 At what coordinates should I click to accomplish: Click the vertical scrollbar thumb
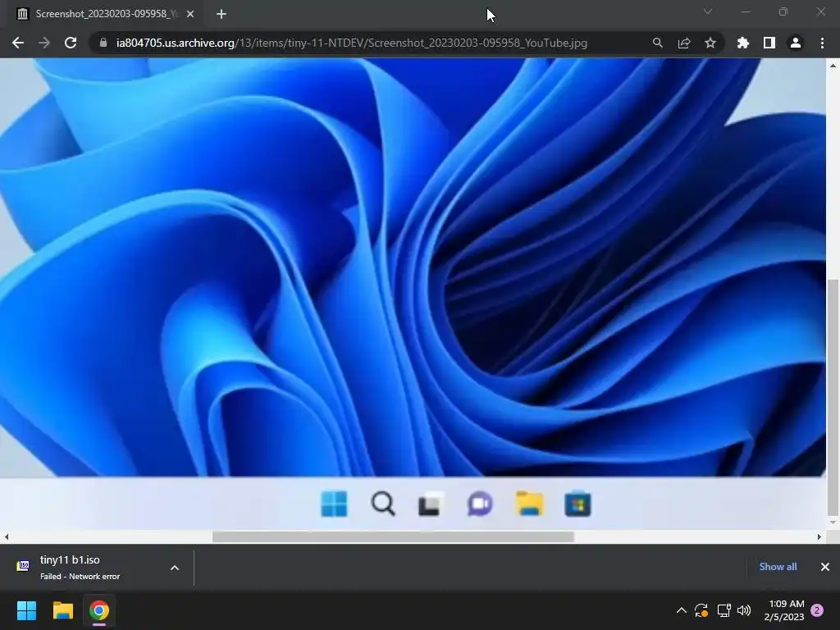point(833,397)
